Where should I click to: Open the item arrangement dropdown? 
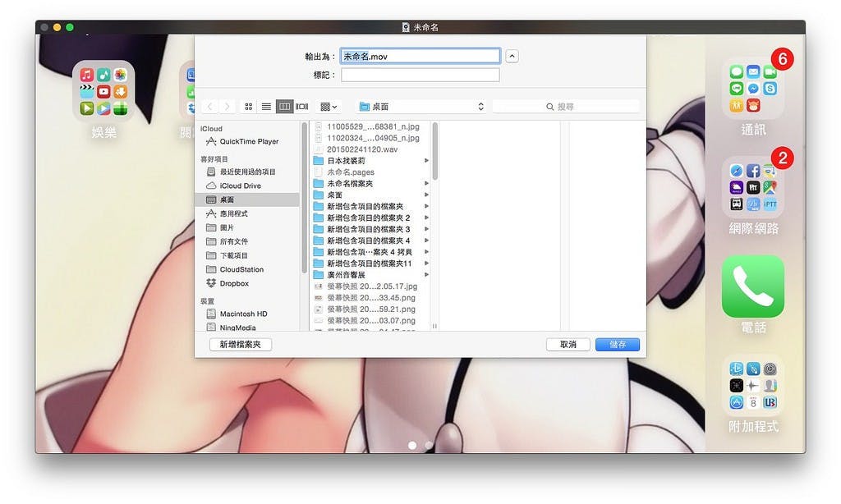[329, 107]
